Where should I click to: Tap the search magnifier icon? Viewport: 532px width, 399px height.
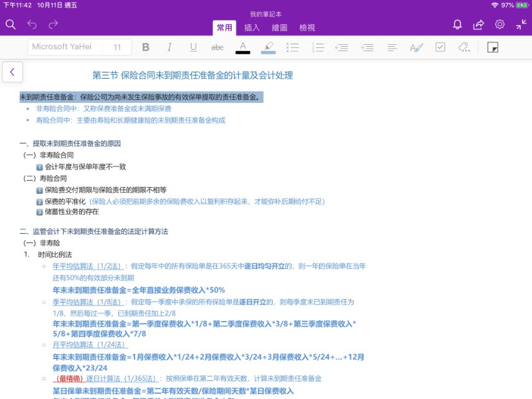click(11, 24)
